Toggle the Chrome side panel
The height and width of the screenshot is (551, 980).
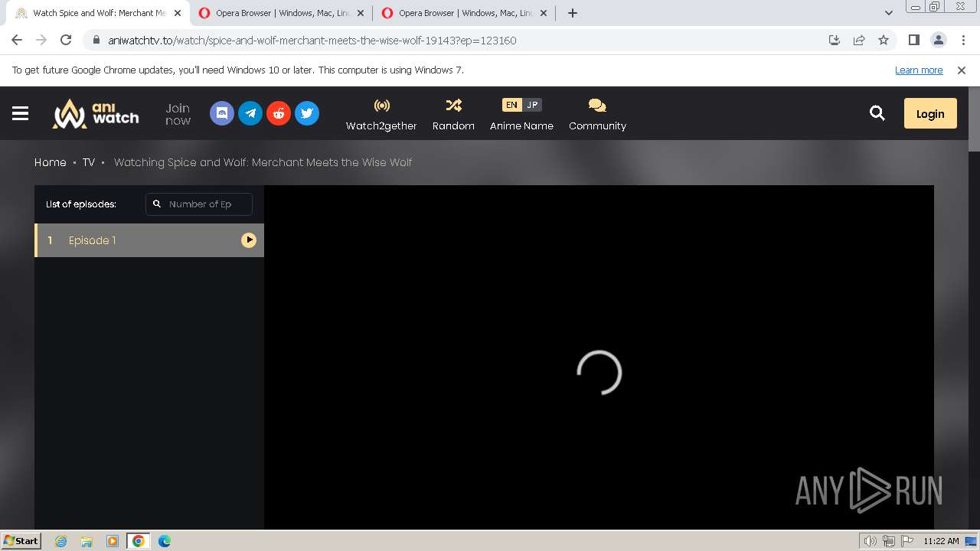coord(913,40)
